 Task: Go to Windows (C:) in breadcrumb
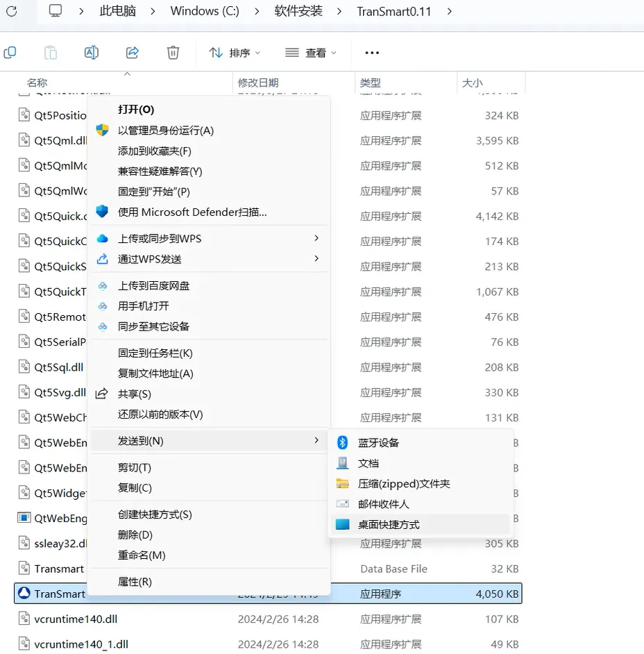point(205,11)
